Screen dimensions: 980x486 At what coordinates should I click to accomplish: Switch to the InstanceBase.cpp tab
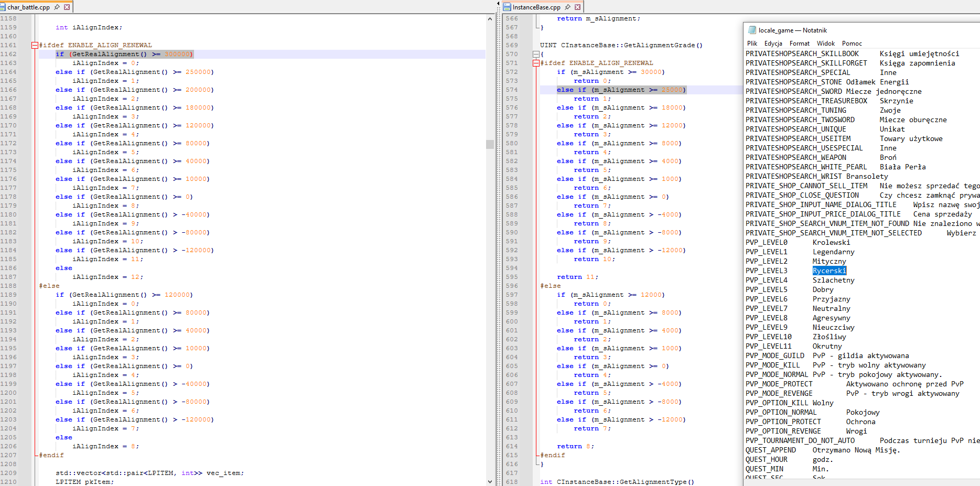(536, 7)
